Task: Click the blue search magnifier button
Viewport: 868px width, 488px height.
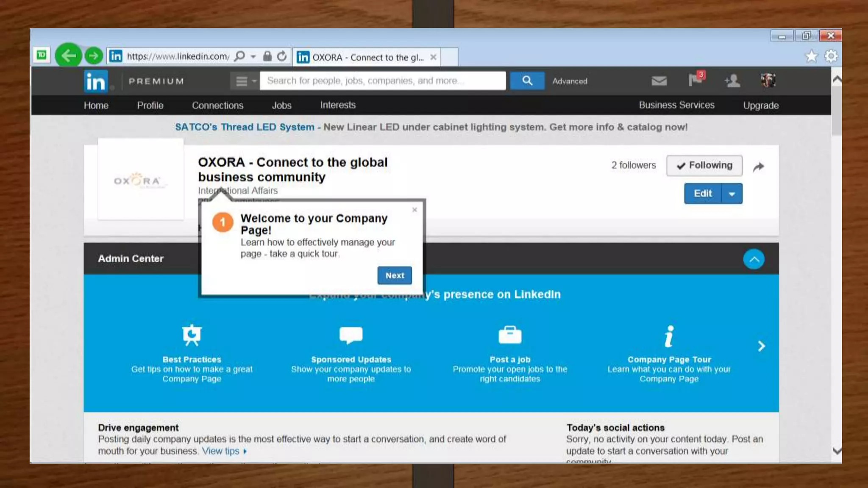Action: [x=527, y=80]
